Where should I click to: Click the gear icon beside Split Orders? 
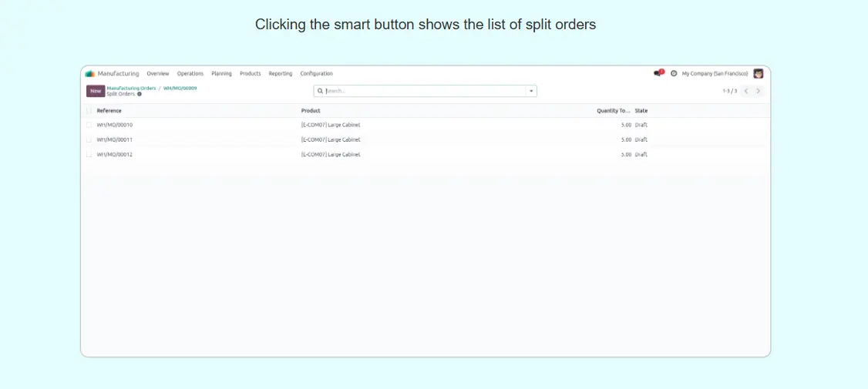tap(140, 94)
